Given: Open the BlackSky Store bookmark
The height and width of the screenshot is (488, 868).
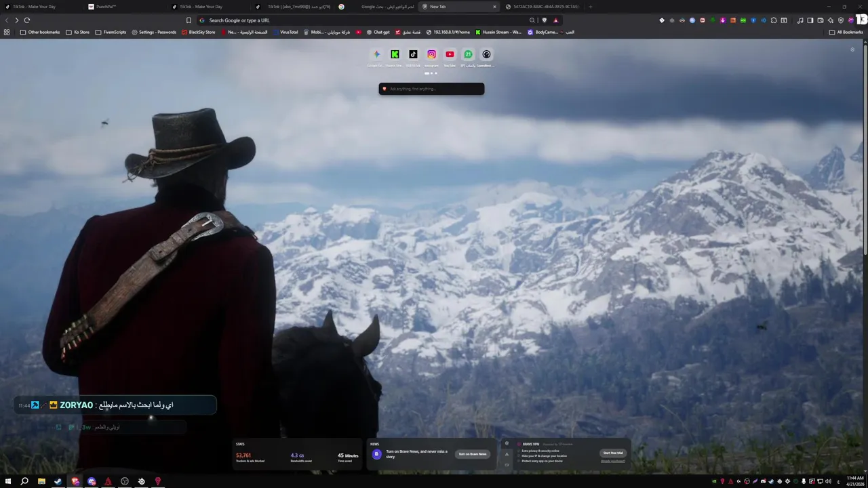Looking at the screenshot, I should (x=198, y=32).
